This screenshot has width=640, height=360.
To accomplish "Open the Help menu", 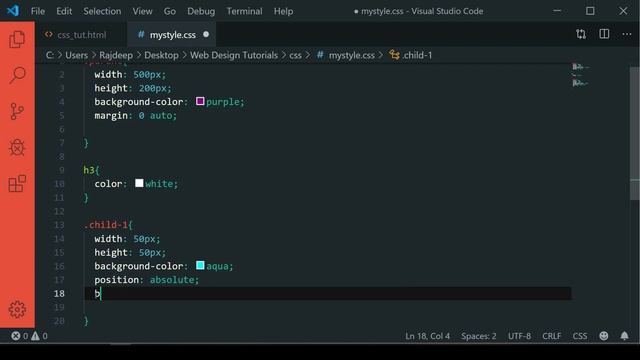I will [x=283, y=11].
